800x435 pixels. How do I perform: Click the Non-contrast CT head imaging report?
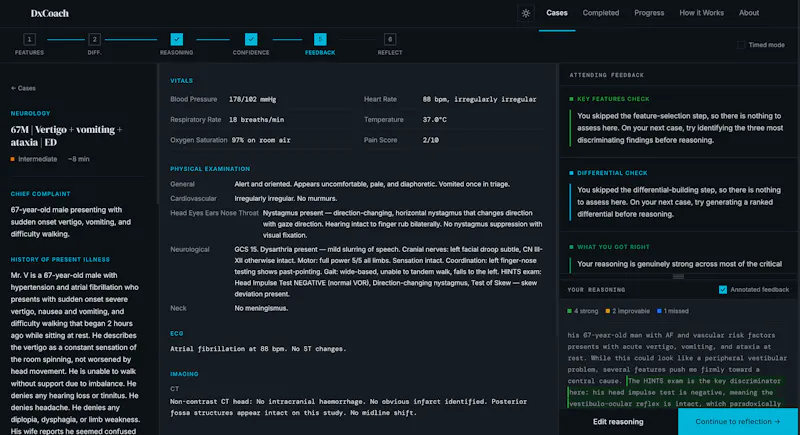(348, 407)
